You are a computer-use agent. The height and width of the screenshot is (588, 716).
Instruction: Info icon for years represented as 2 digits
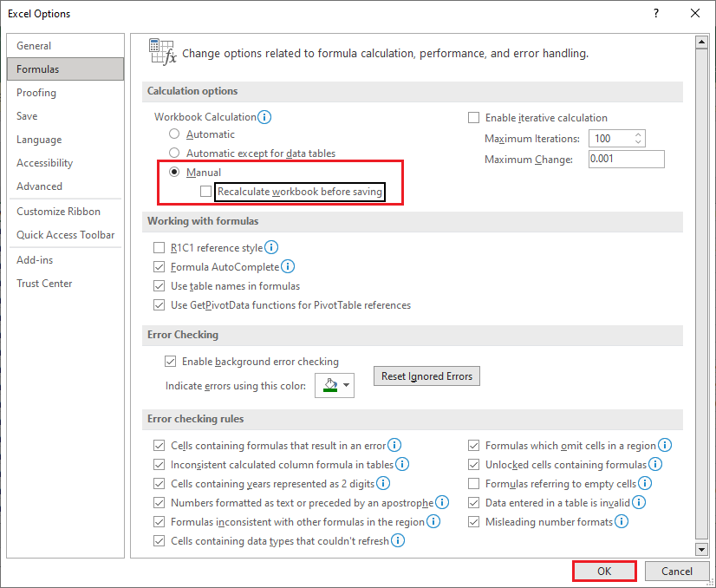point(383,483)
